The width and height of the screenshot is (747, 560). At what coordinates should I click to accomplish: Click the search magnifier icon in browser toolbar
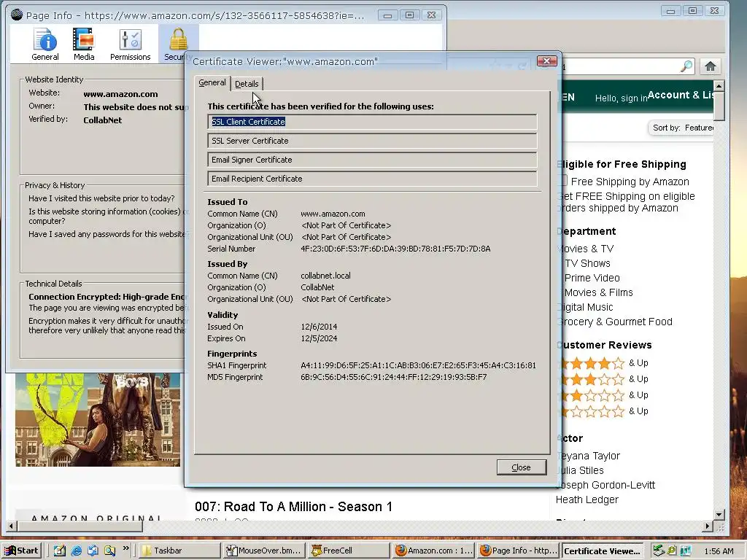[x=686, y=66]
